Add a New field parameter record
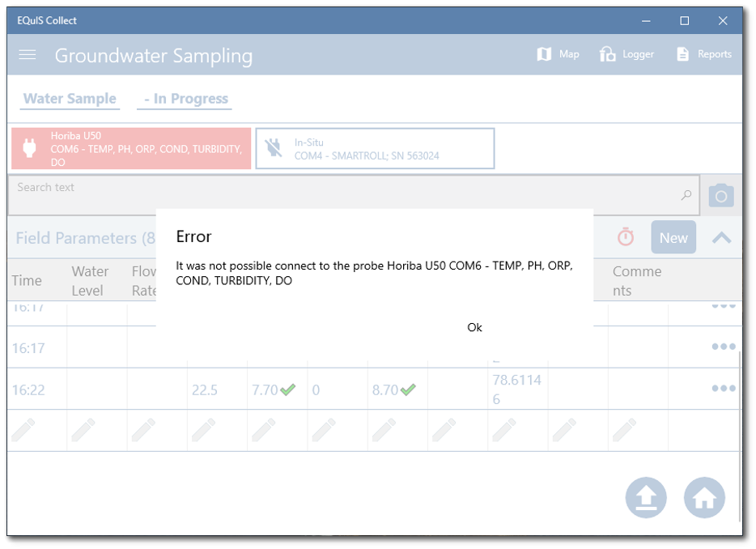The height and width of the screenshot is (549, 756). pos(673,237)
